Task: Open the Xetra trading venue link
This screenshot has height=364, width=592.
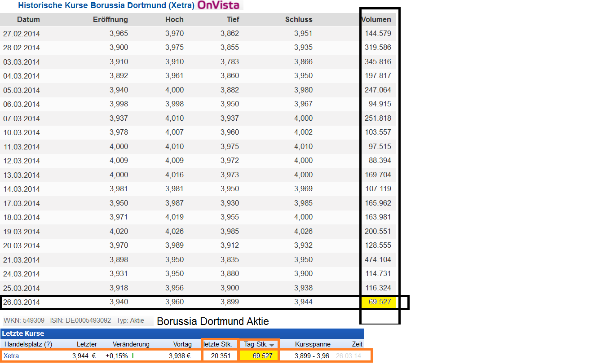Action: [11, 356]
